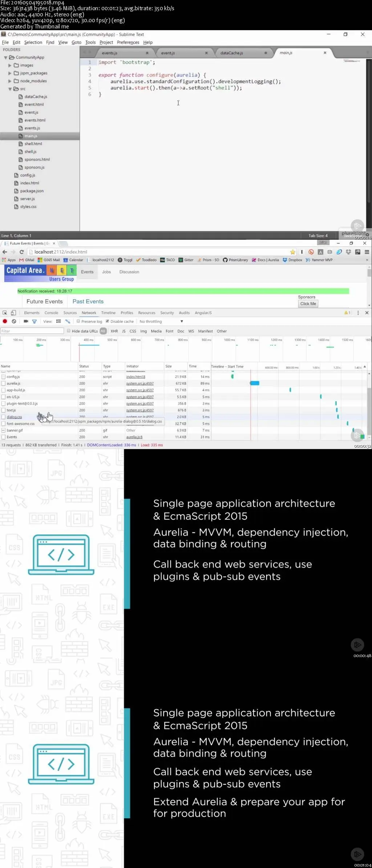Expand the images folder in sidebar
The height and width of the screenshot is (868, 372).
10,65
